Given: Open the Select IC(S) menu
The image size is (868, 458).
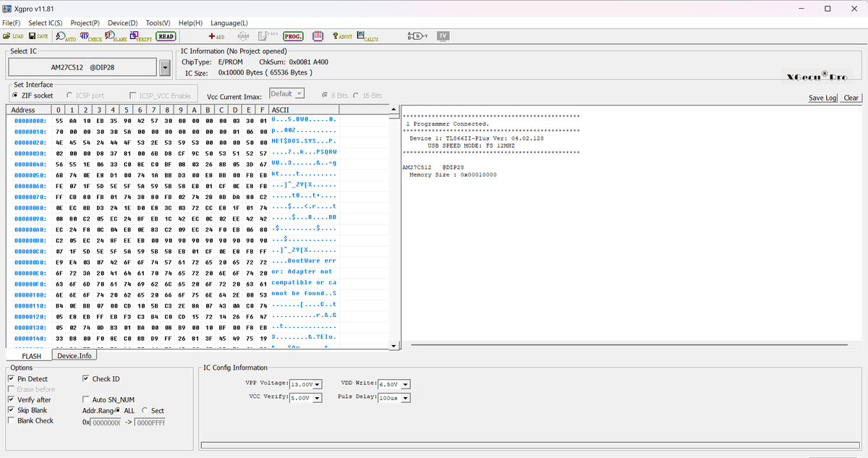Looking at the screenshot, I should click(46, 23).
